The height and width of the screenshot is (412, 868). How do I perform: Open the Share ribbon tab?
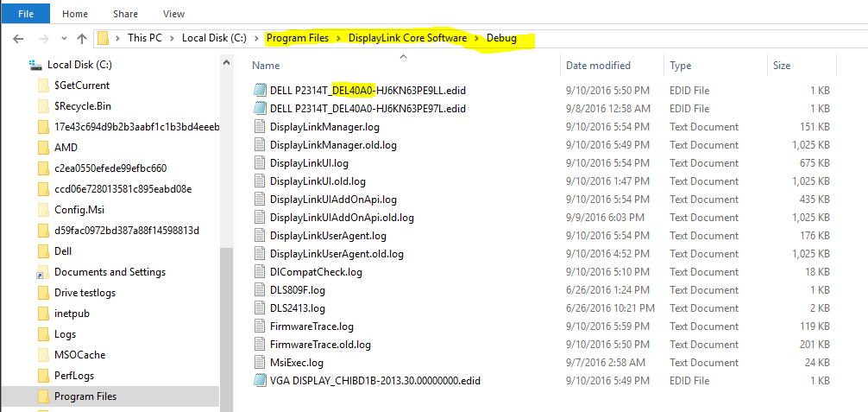coord(125,14)
